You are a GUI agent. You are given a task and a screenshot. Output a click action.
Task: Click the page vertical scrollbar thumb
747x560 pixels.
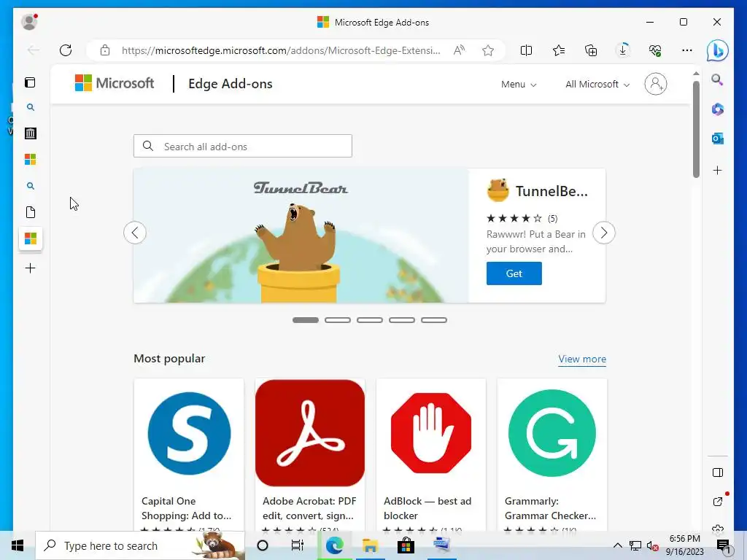click(696, 129)
